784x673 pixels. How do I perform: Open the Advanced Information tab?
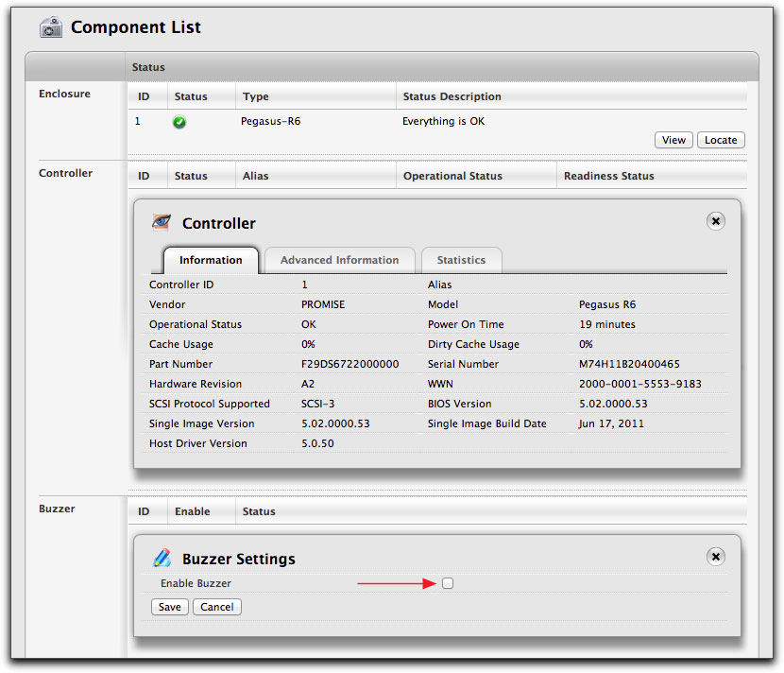coord(339,260)
